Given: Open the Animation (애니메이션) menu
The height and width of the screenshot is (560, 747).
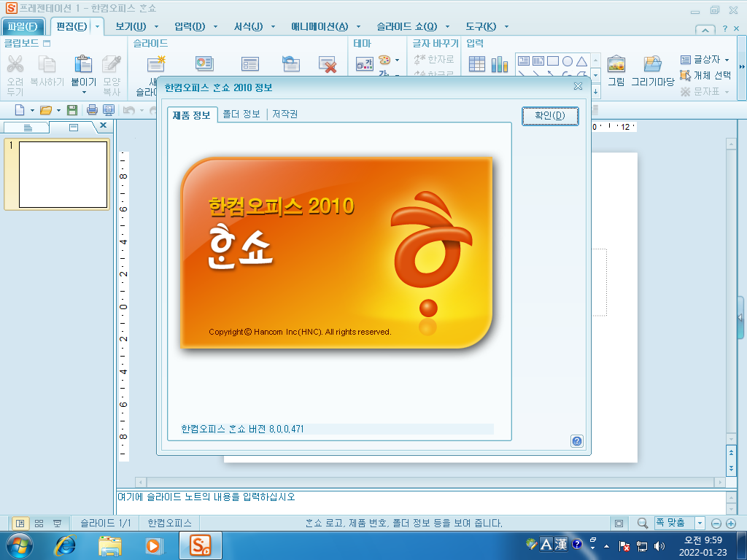Looking at the screenshot, I should pyautogui.click(x=320, y=26).
